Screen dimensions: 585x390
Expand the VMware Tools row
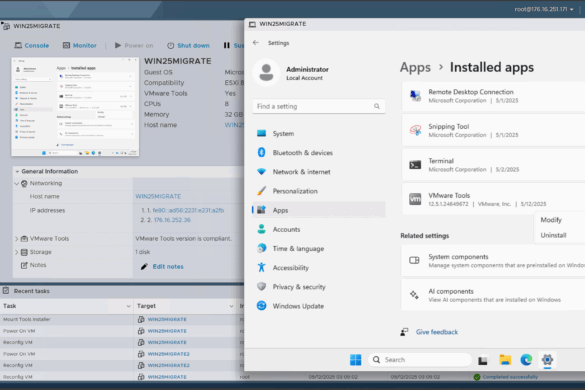16,238
